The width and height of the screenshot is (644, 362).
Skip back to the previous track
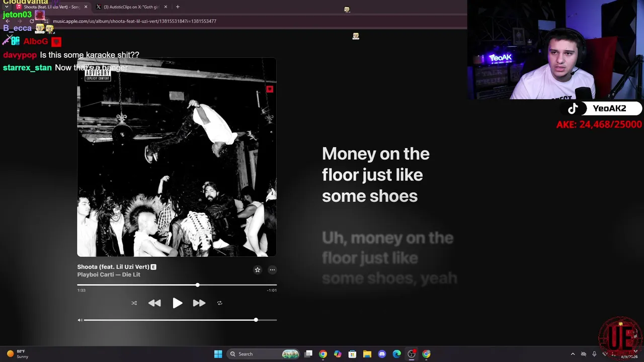point(154,303)
